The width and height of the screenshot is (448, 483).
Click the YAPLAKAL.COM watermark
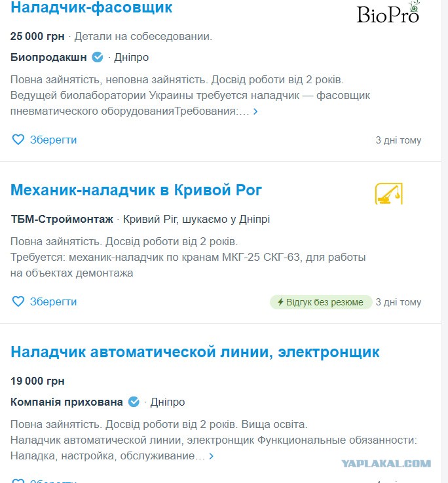(386, 463)
